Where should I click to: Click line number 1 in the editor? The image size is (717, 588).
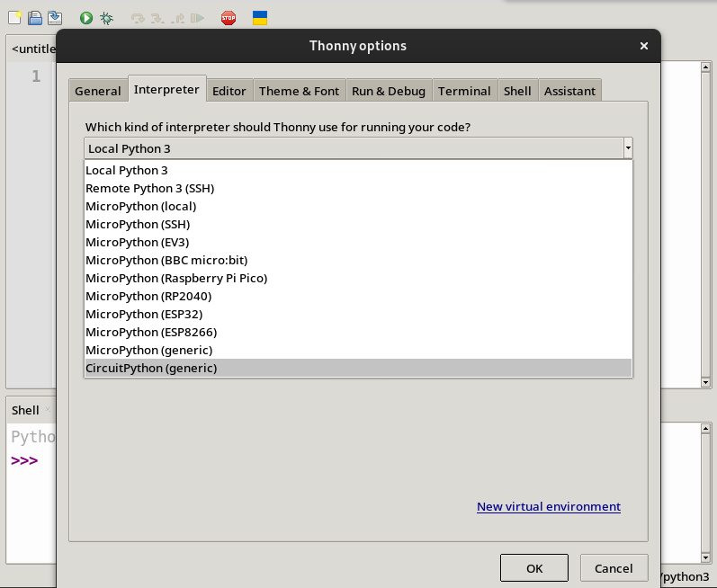pos(36,76)
